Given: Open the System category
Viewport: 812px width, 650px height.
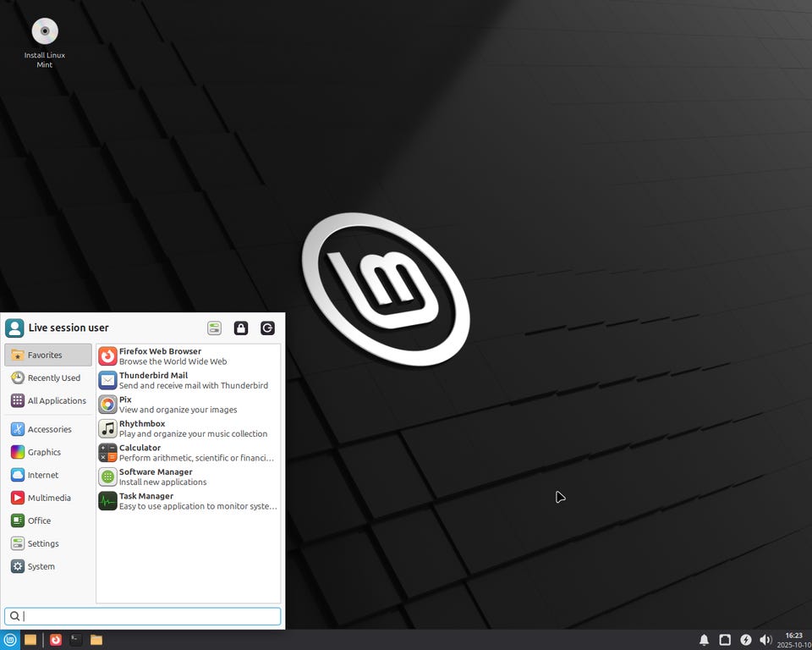Looking at the screenshot, I should [x=48, y=566].
